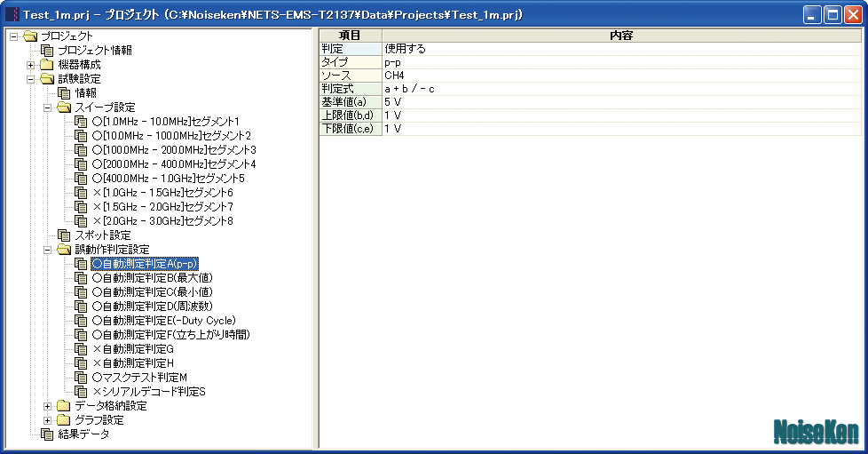Screen dimensions: 868x454
Task: Select 自動測定判定B(最大値) in the tree
Action: [153, 278]
